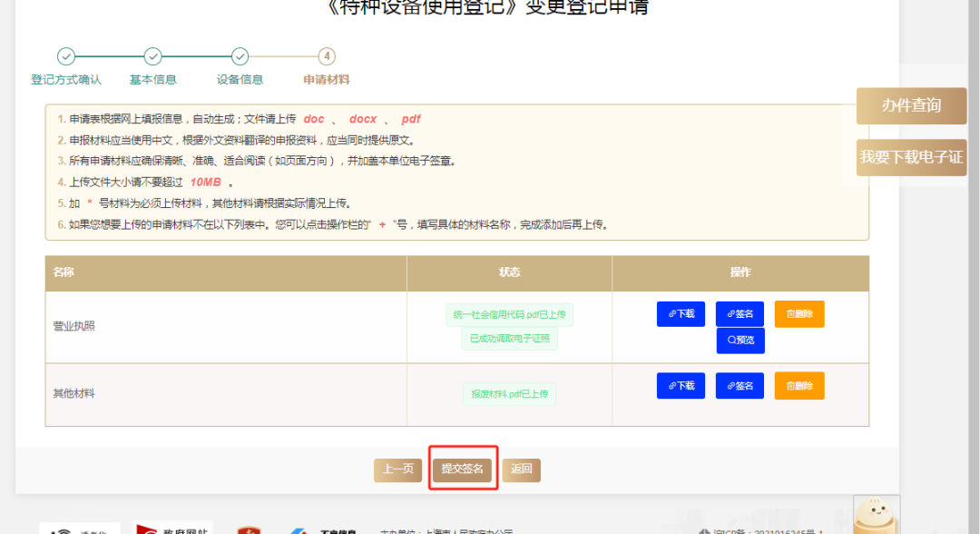Select step 4 申请材料 circle
The height and width of the screenshot is (534, 980).
coord(327,56)
